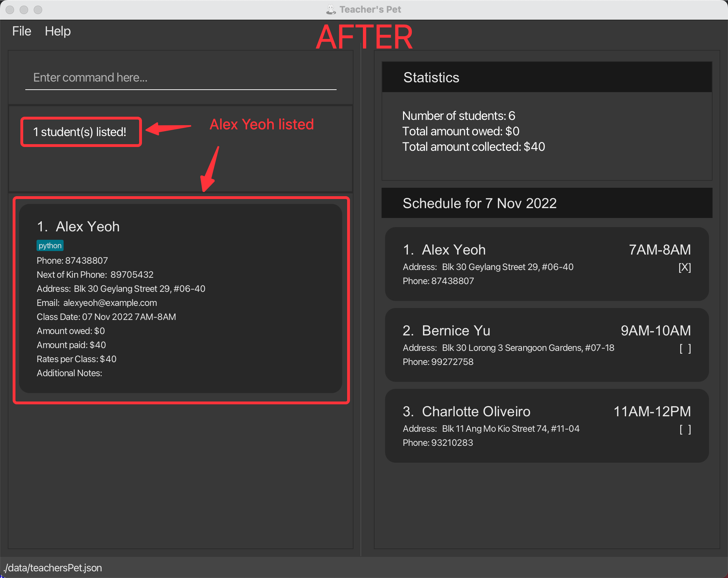
Task: Click 'Class Date: 07 Nov 2022 7AM-8AM'
Action: (x=106, y=317)
